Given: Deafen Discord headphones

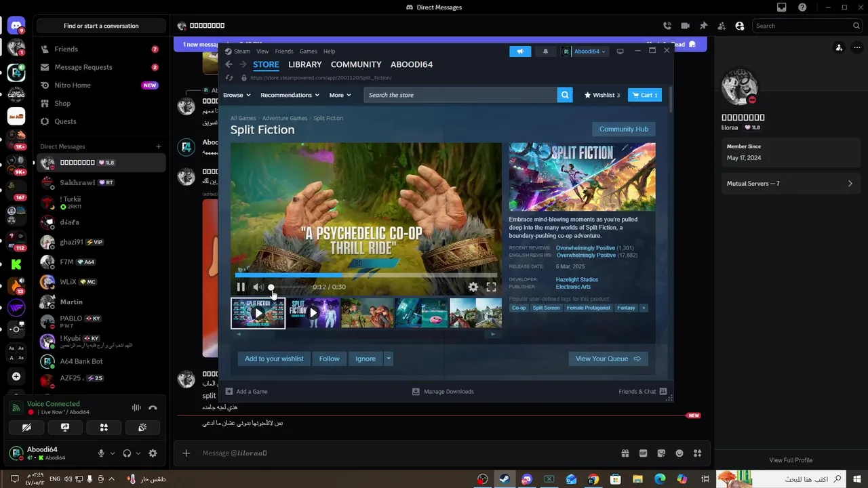Looking at the screenshot, I should tap(126, 453).
